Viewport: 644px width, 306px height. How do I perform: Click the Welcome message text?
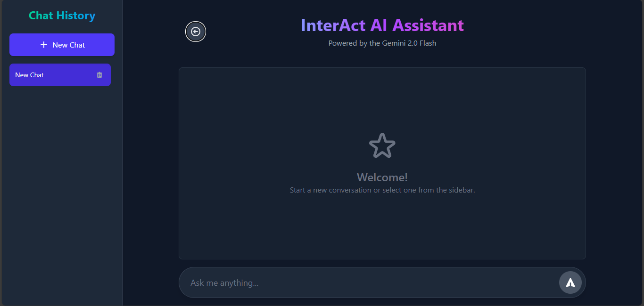382,177
